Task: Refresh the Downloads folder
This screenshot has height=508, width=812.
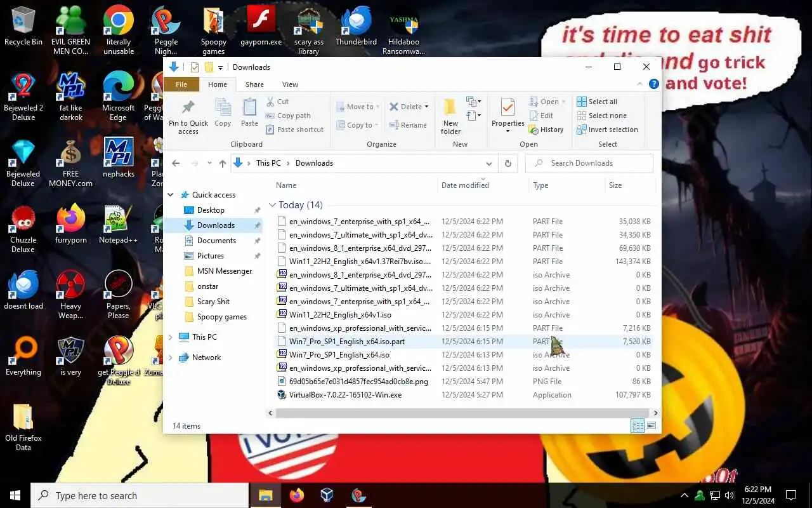Action: pos(507,163)
